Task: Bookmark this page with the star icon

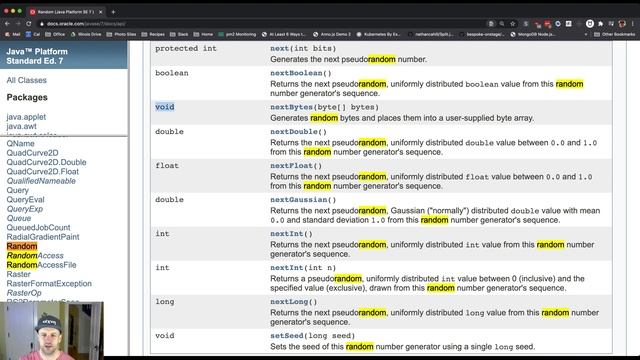Action: pos(513,24)
